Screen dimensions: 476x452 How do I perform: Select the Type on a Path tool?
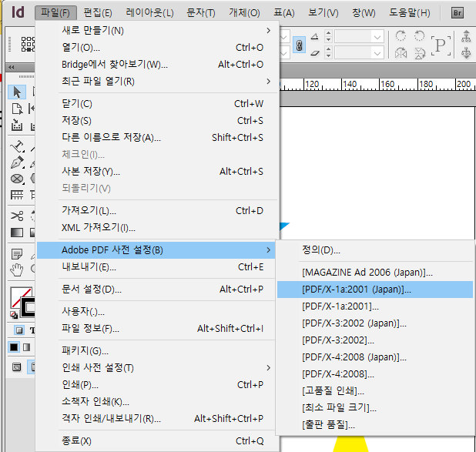click(x=17, y=146)
